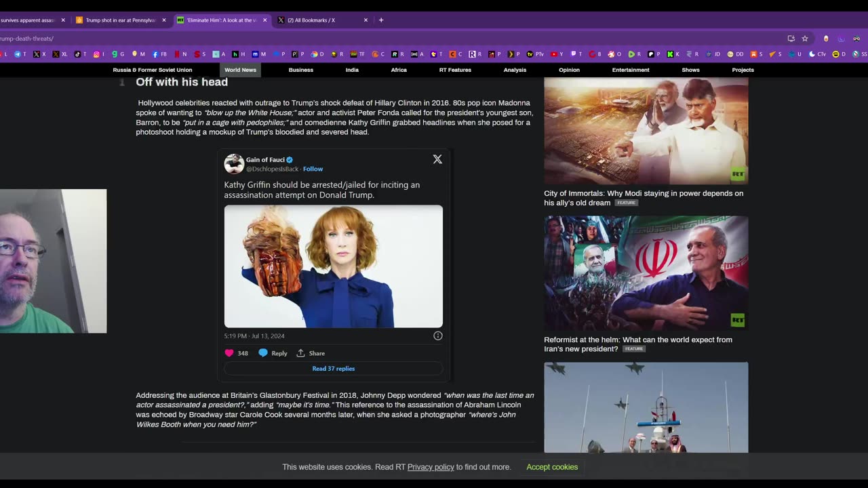868x488 pixels.
Task: Open RT Features in the nav bar
Action: pyautogui.click(x=455, y=70)
